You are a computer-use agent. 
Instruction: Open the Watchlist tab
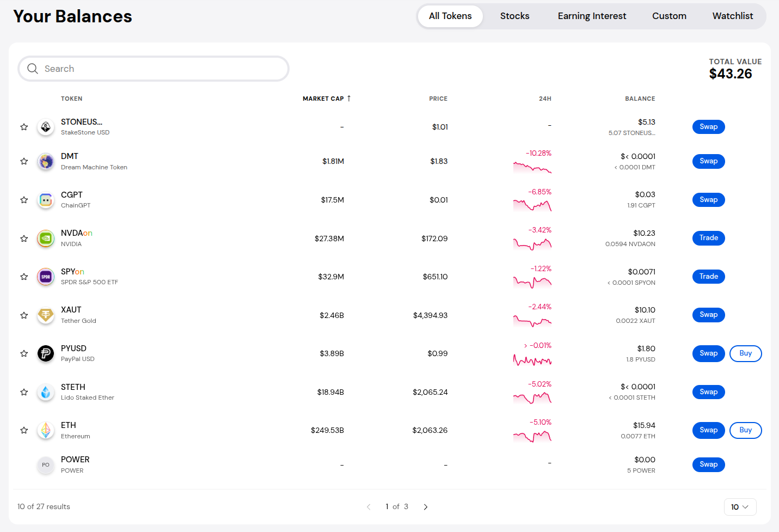[733, 16]
